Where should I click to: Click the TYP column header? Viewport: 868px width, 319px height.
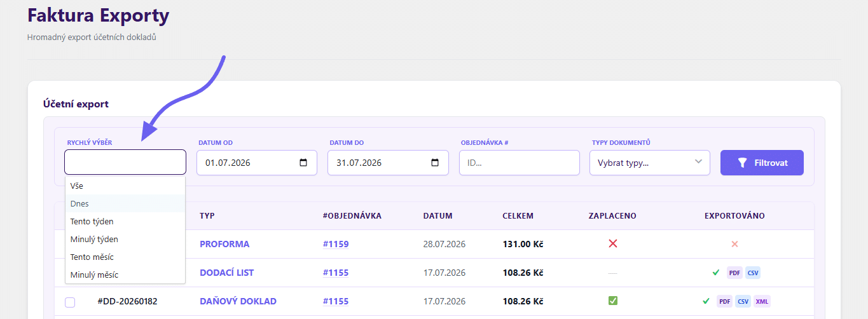207,216
